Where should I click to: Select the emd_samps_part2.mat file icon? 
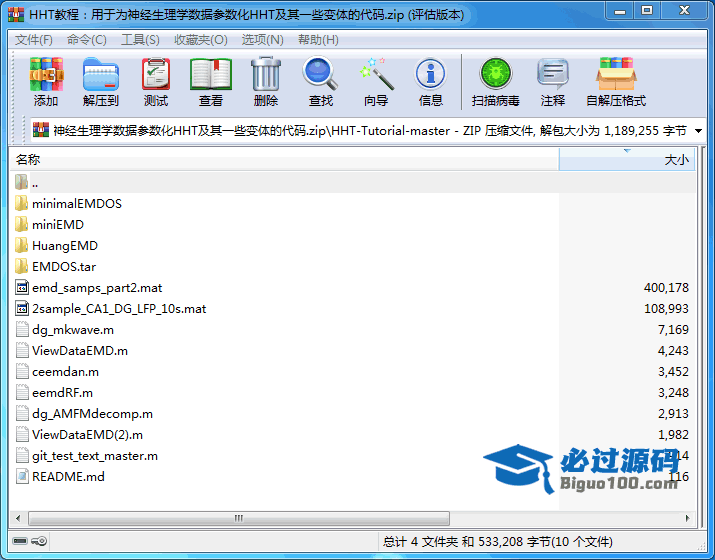click(x=22, y=287)
